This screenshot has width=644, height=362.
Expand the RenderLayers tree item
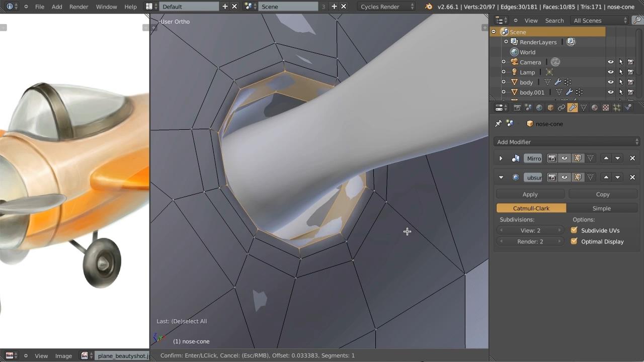click(506, 42)
